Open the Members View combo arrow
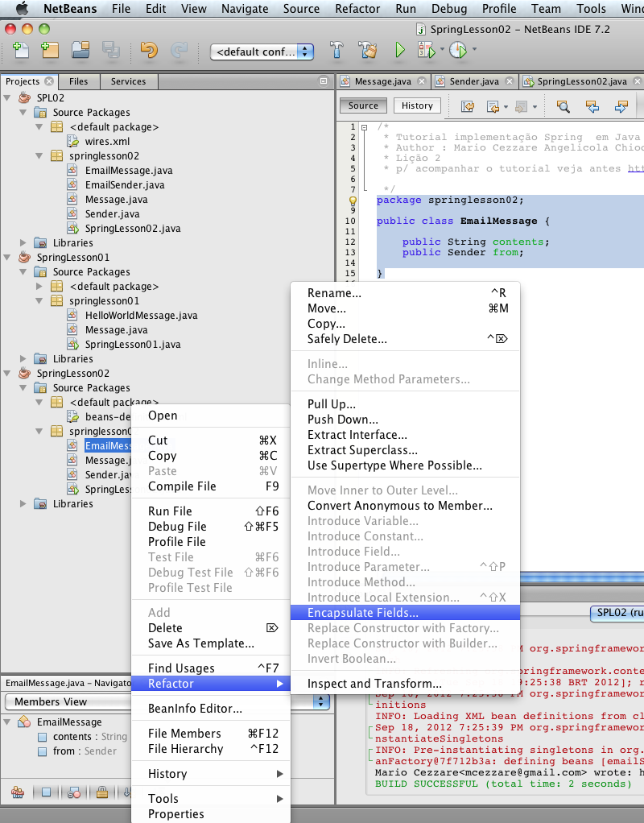Viewport: 644px width, 823px height. (320, 701)
